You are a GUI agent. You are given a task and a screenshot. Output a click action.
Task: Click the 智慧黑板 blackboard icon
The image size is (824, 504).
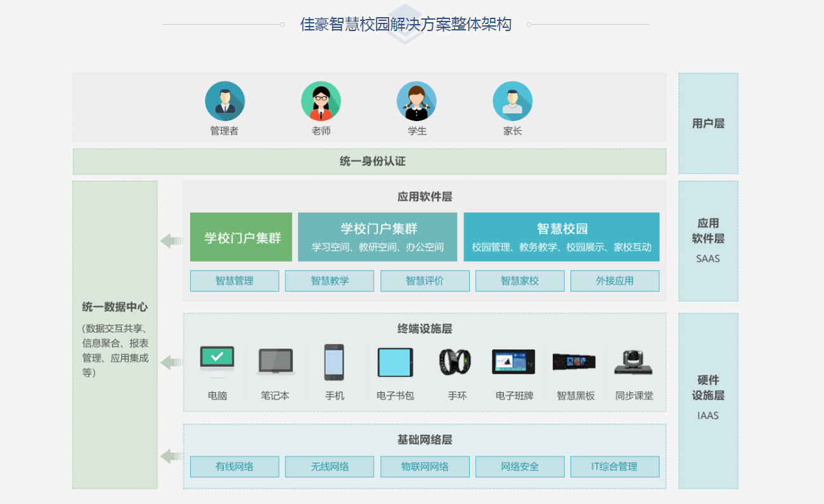(x=574, y=362)
